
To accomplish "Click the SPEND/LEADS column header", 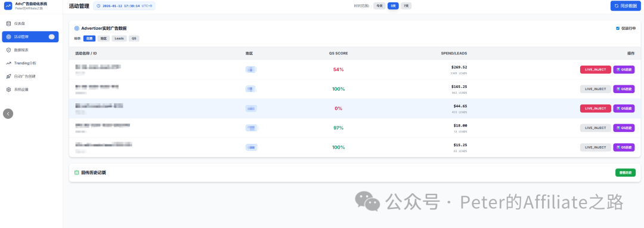I will 454,53.
